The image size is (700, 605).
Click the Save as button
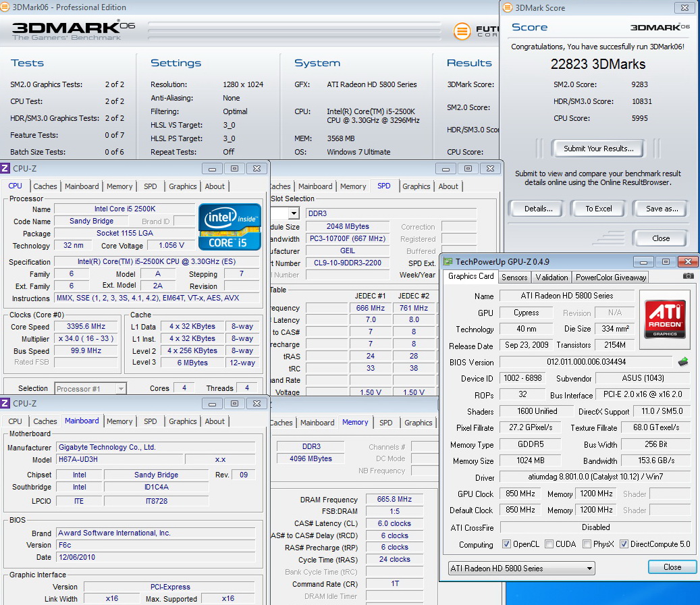point(661,209)
